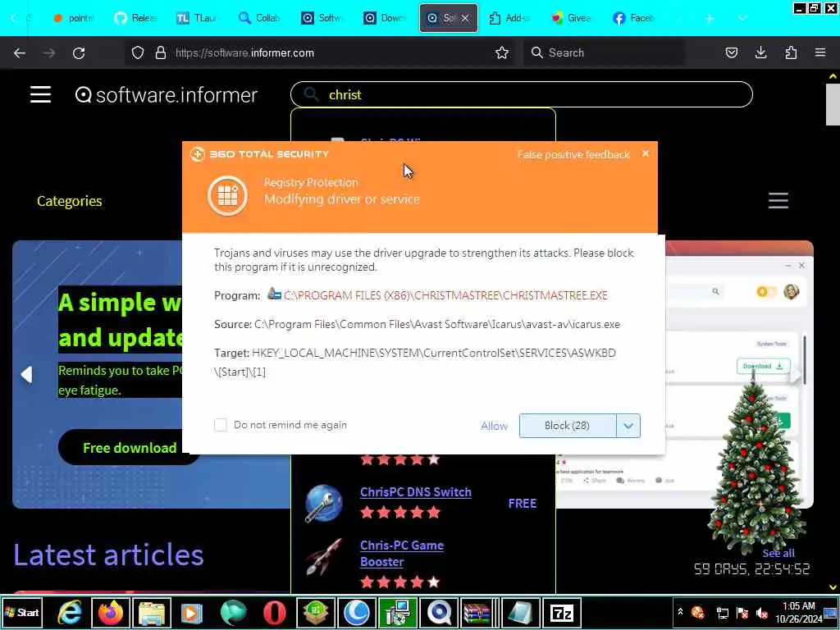This screenshot has height=630, width=840.
Task: Open the ChrisPC DNS Switch link
Action: (x=416, y=492)
